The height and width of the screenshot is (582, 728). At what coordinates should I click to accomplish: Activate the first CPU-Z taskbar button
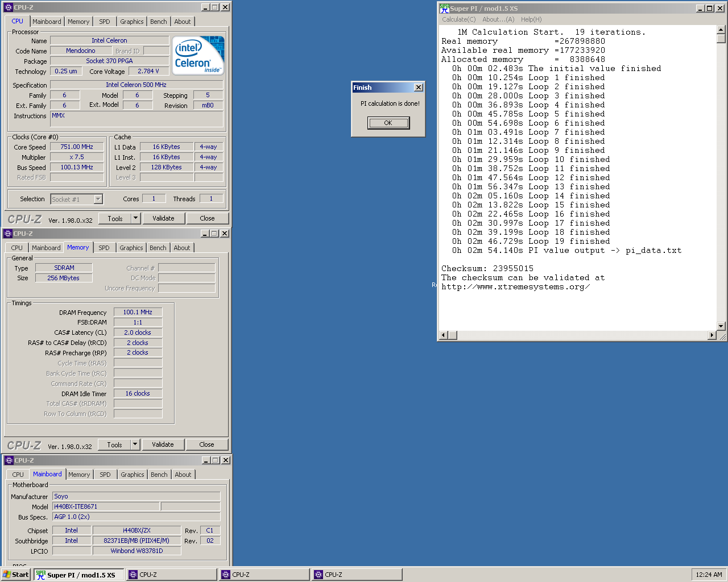coord(172,575)
